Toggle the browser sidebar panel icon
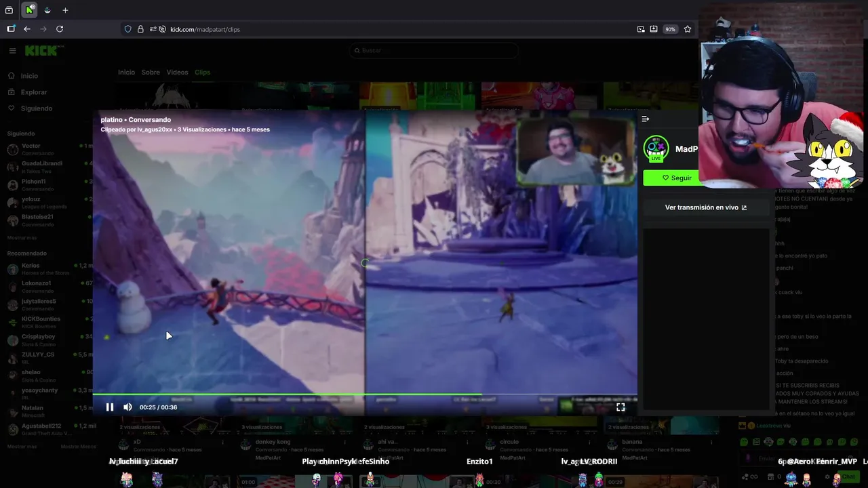Image resolution: width=868 pixels, height=488 pixels. click(11, 29)
